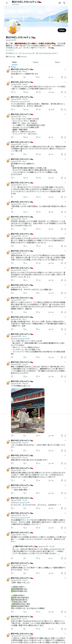Reply to the post with 175 replies

tap(12, 92)
